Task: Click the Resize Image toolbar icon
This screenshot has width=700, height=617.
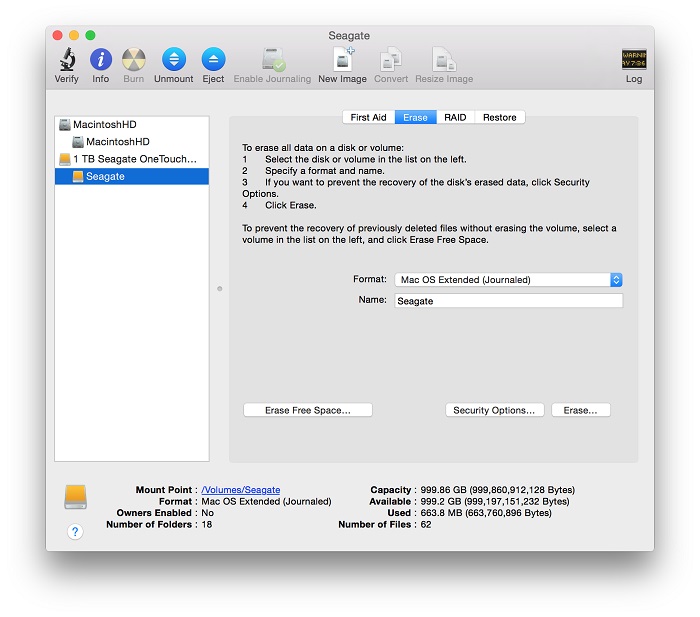Action: click(444, 59)
